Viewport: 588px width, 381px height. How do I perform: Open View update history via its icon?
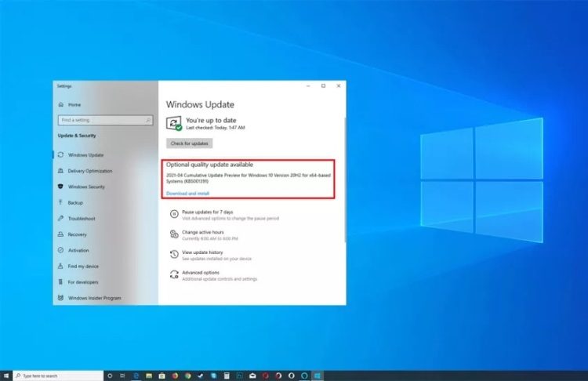coord(172,254)
